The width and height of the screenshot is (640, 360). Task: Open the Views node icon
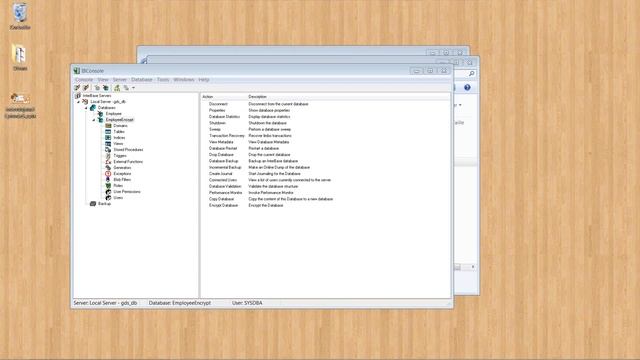(x=108, y=144)
